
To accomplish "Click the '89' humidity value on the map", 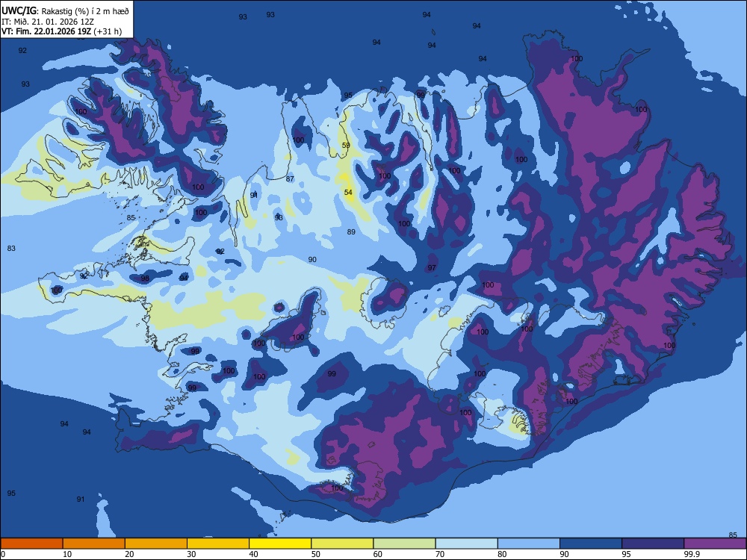I will 351,232.
